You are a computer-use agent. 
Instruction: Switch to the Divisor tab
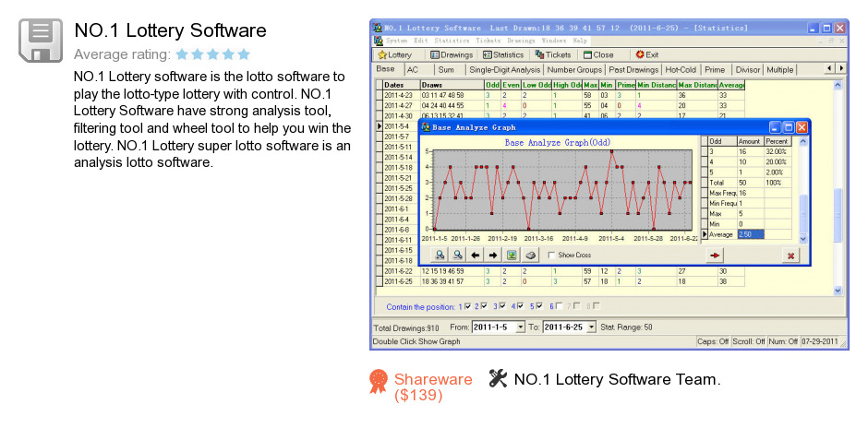[x=747, y=70]
